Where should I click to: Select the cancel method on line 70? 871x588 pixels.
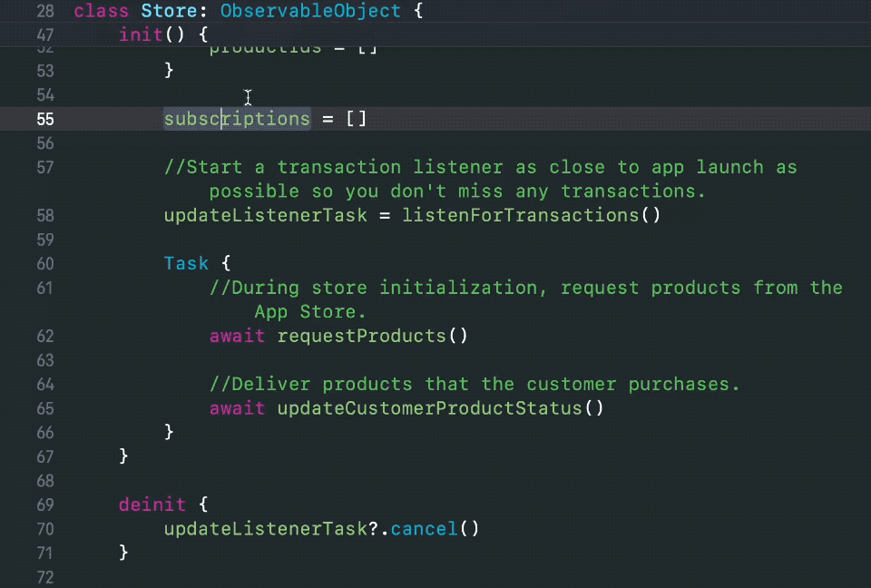[424, 529]
